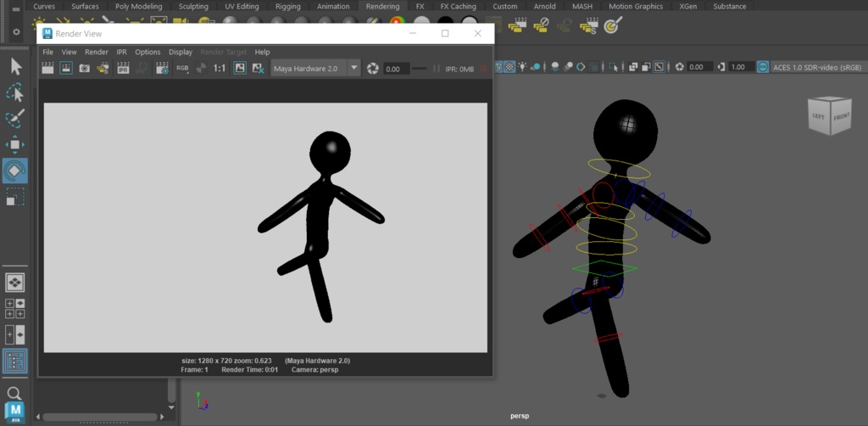Choose the Paint selection tool
868x426 pixels.
(x=15, y=118)
